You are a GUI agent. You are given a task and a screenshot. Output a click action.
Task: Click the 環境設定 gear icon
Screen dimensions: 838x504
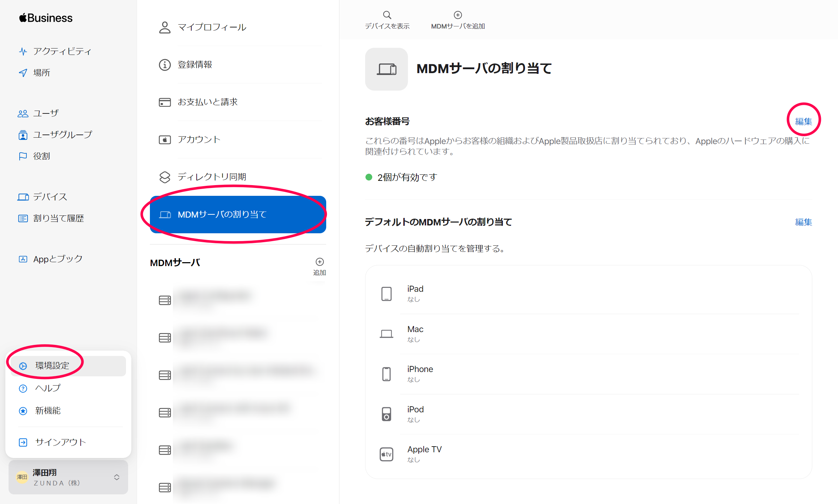23,366
